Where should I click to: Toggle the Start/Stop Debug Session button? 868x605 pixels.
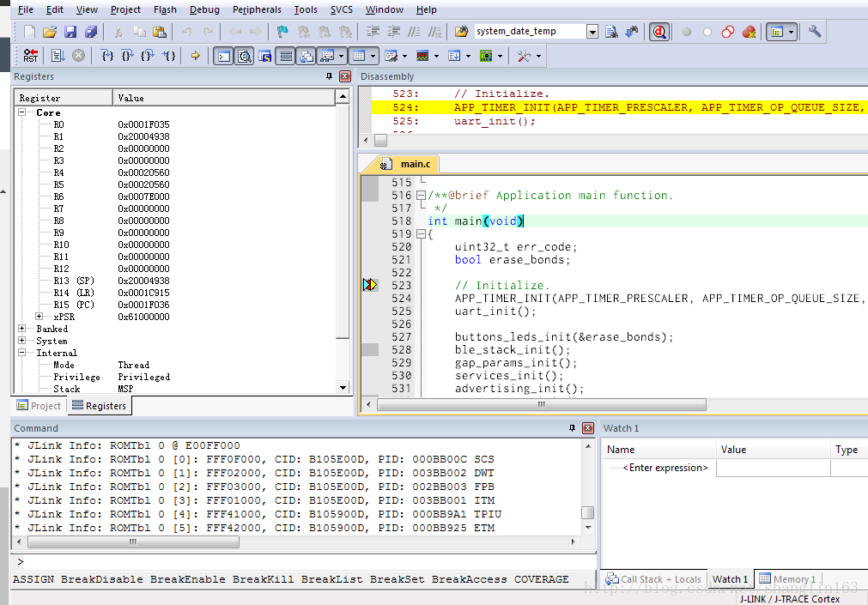(659, 32)
